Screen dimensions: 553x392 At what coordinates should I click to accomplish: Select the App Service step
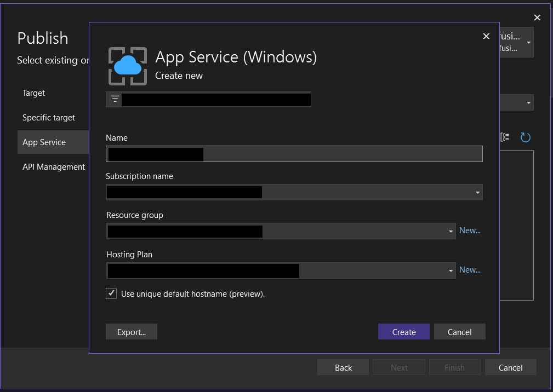(x=44, y=142)
